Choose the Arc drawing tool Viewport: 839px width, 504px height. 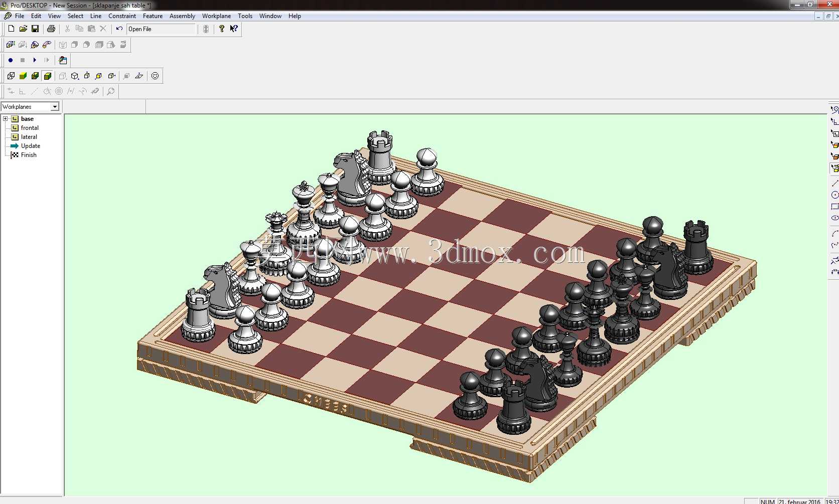click(x=834, y=234)
